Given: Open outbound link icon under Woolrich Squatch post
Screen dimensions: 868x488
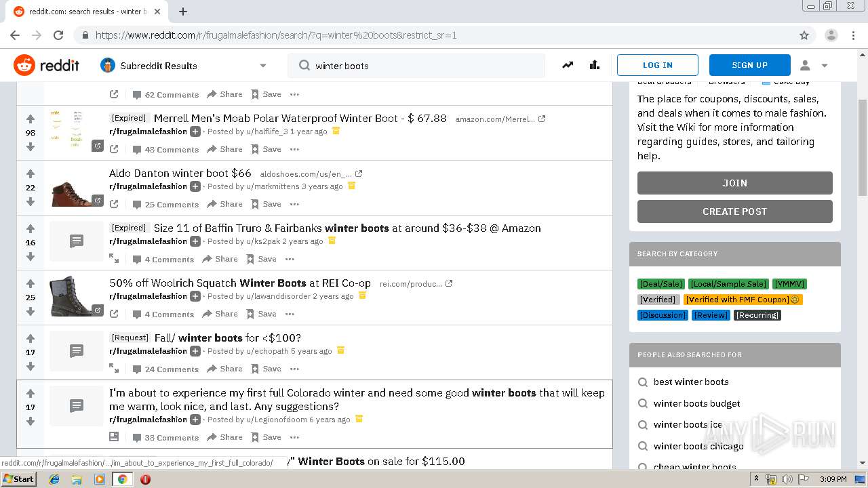Looking at the screenshot, I should point(114,314).
